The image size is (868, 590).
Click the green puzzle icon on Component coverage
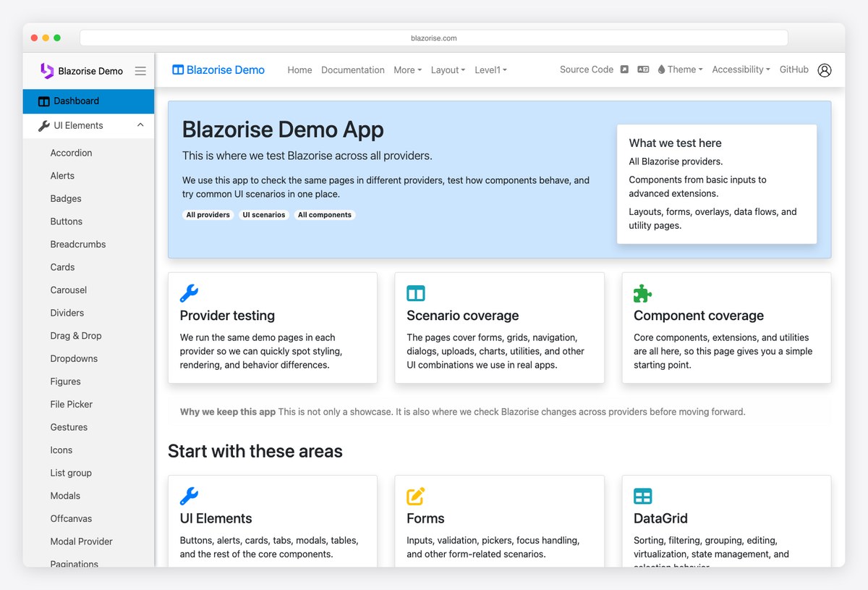click(642, 293)
